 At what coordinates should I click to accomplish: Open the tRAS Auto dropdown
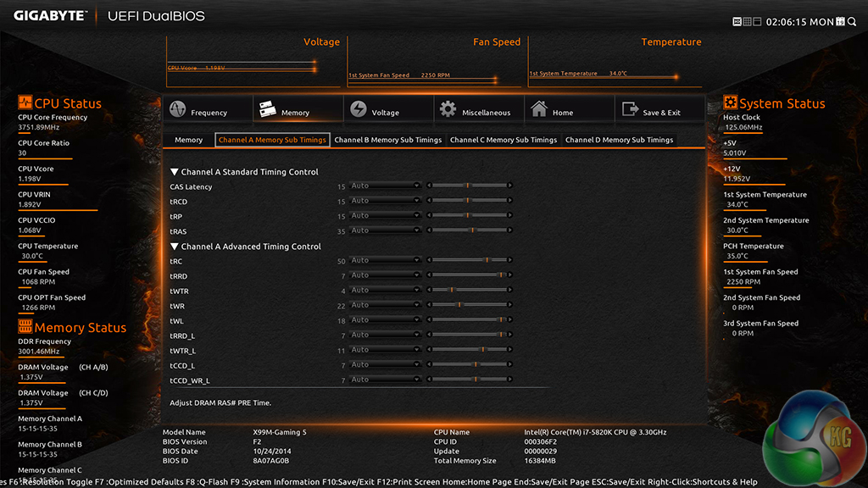pos(385,230)
